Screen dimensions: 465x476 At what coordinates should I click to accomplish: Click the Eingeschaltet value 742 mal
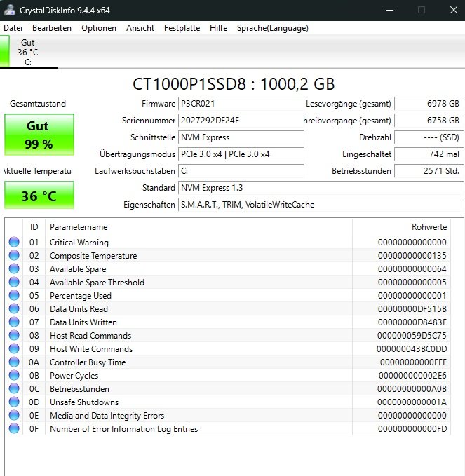(x=429, y=154)
